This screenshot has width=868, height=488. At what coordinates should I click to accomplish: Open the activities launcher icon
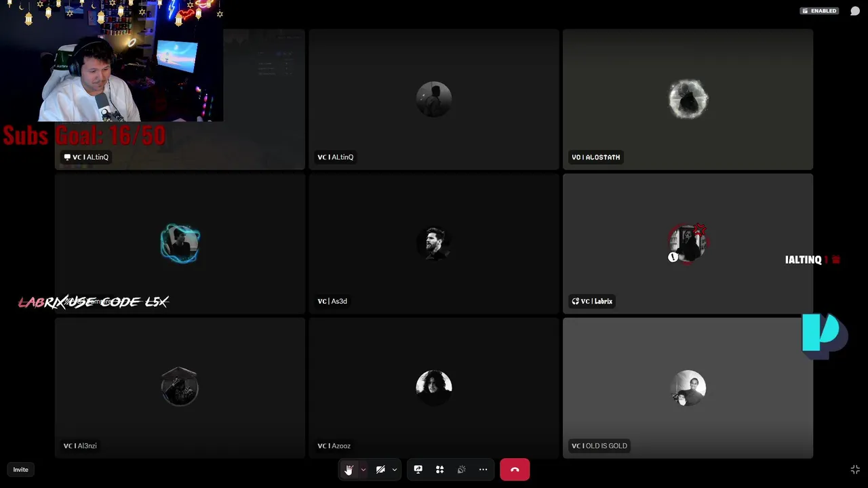coord(440,470)
